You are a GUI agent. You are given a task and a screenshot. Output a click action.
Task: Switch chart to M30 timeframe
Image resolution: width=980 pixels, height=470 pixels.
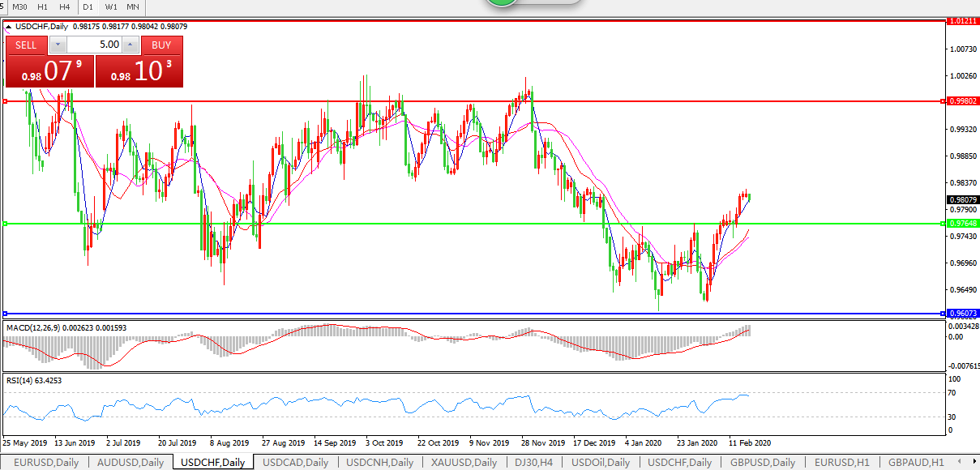pyautogui.click(x=20, y=6)
